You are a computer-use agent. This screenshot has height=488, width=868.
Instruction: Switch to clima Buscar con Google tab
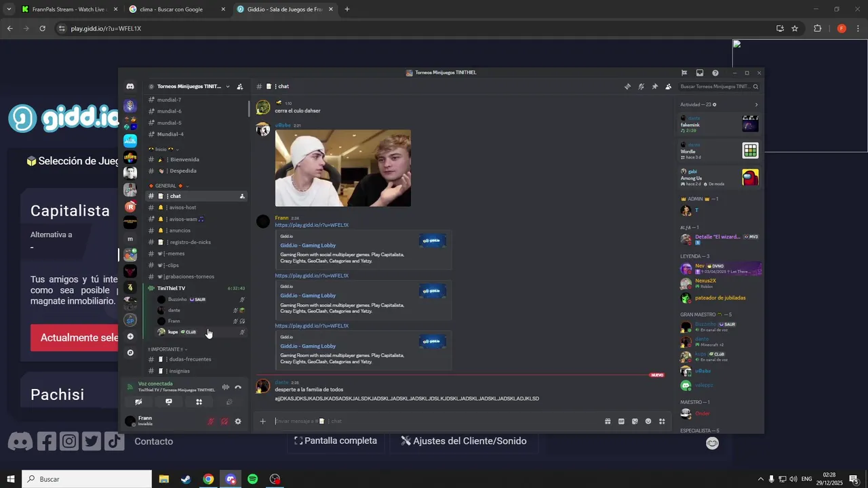[x=178, y=9]
